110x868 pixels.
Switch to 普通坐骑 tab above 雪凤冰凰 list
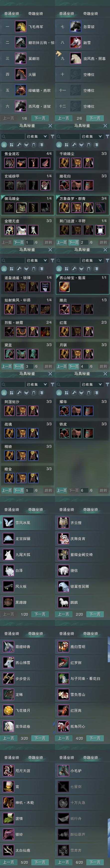tap(11, 510)
